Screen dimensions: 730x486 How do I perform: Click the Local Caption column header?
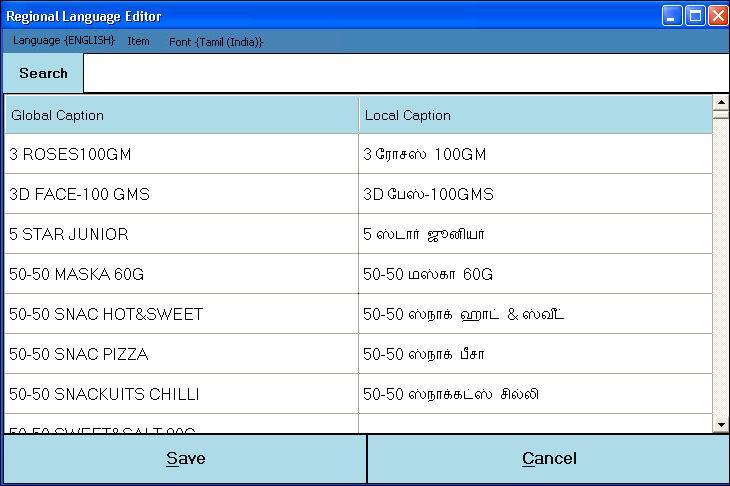535,115
